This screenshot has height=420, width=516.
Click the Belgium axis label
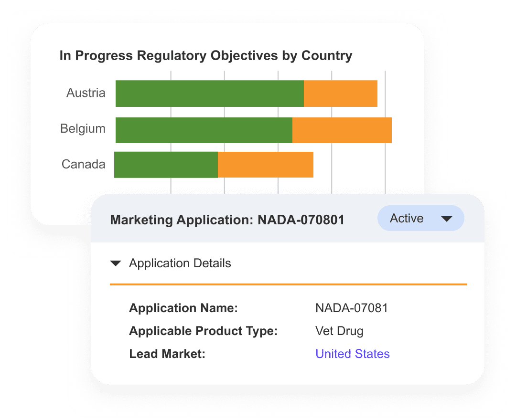click(x=83, y=129)
